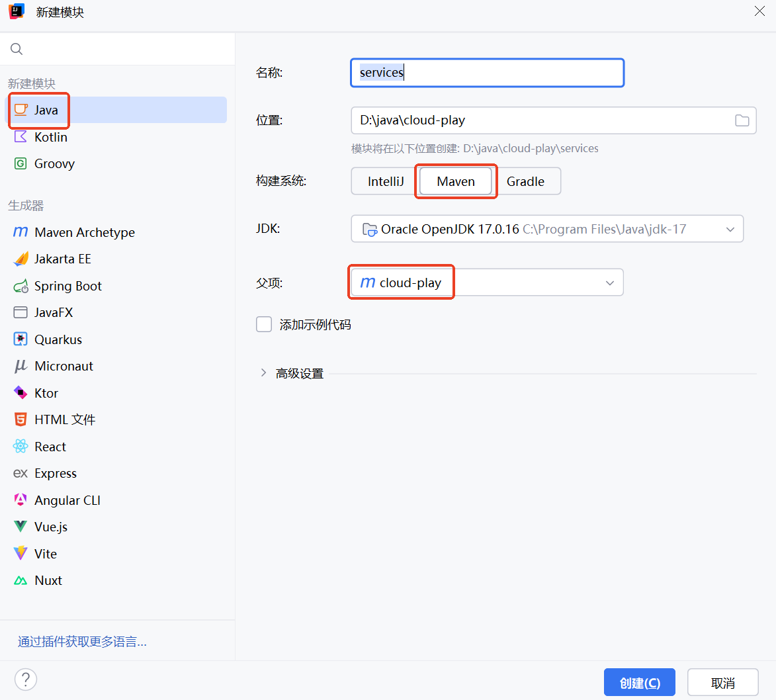This screenshot has width=776, height=700.
Task: Click 创建(C) to create module
Action: coord(640,683)
